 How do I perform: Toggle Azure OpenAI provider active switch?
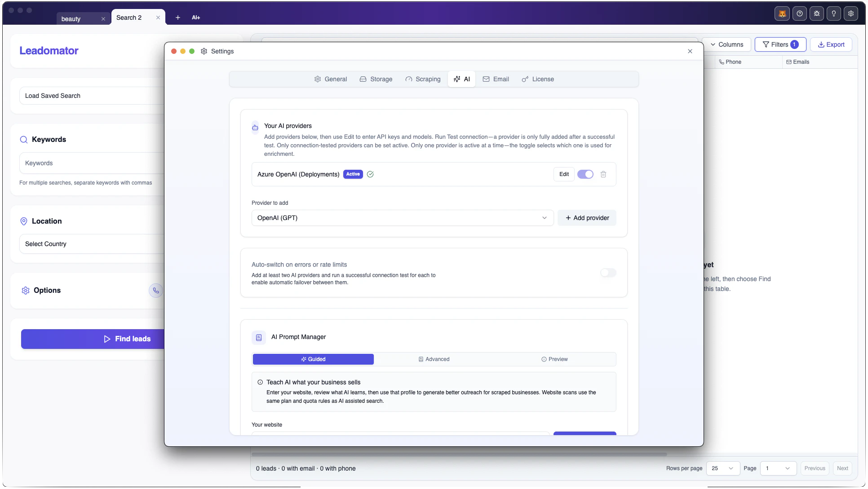(585, 174)
